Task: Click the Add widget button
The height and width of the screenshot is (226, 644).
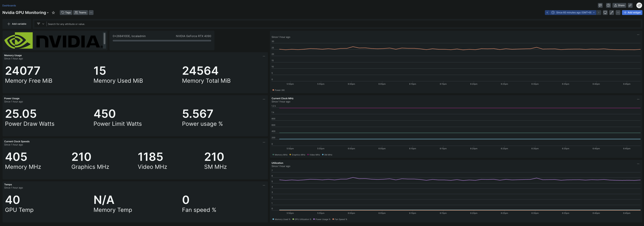Action: click(x=632, y=13)
